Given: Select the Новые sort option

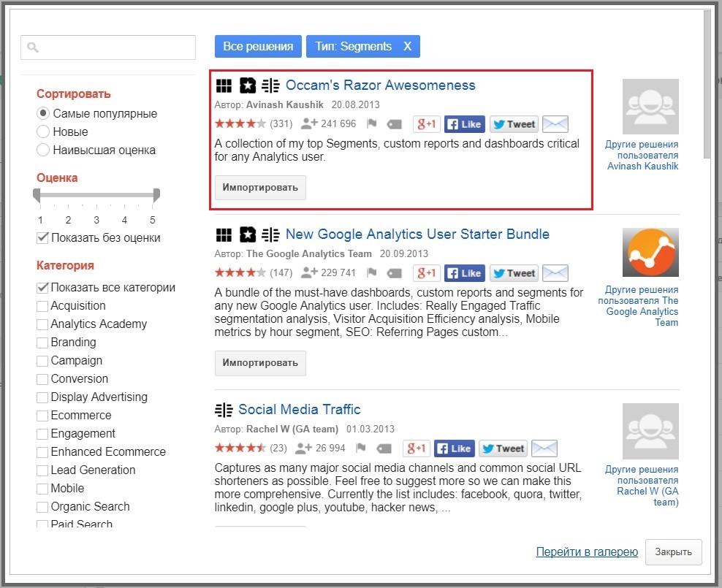Looking at the screenshot, I should pos(43,131).
